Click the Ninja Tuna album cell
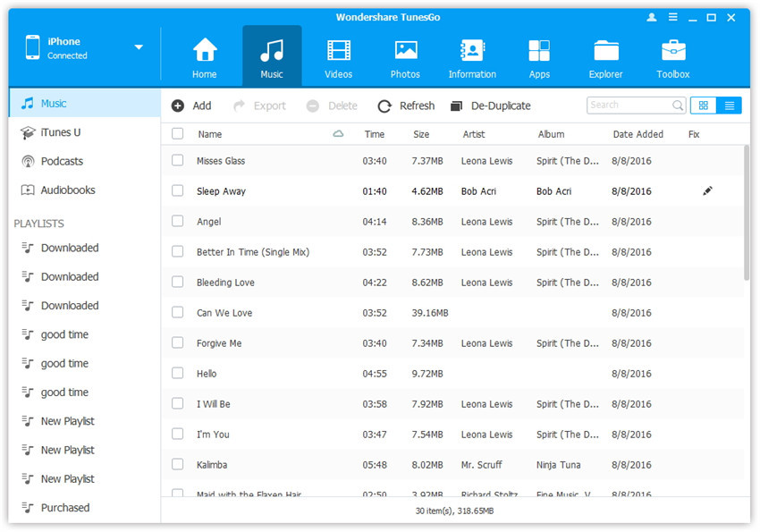Image resolution: width=760 pixels, height=532 pixels. tap(558, 465)
